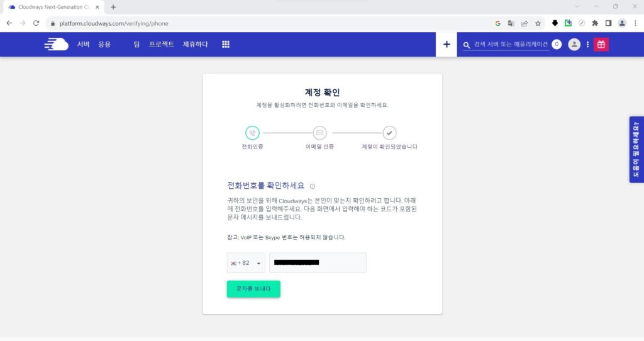Image resolution: width=644 pixels, height=341 pixels.
Task: Close the Cloudways browser tab
Action: click(97, 7)
